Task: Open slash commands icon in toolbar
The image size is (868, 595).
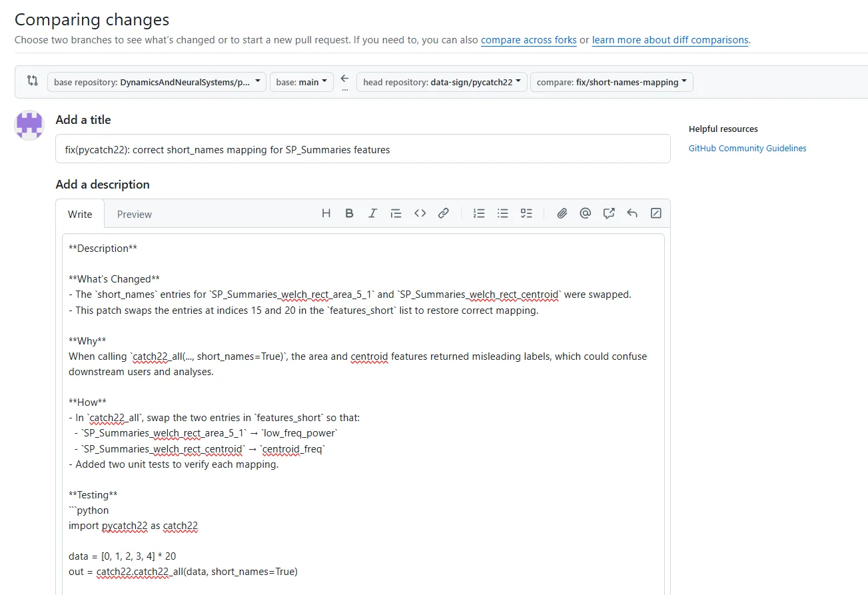Action: tap(655, 213)
